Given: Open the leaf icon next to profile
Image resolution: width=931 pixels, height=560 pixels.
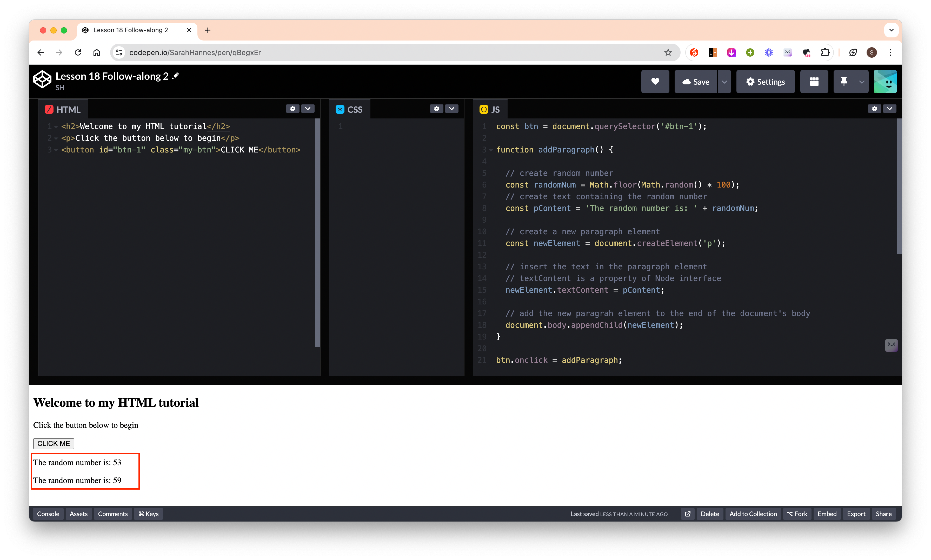Looking at the screenshot, I should click(x=853, y=52).
